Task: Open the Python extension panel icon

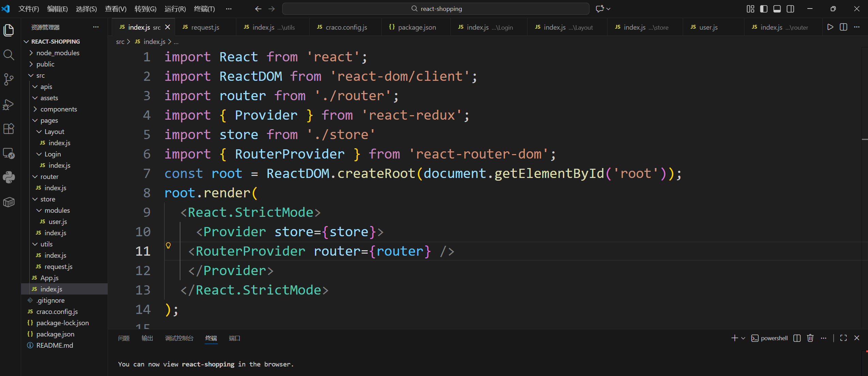Action: [9, 177]
